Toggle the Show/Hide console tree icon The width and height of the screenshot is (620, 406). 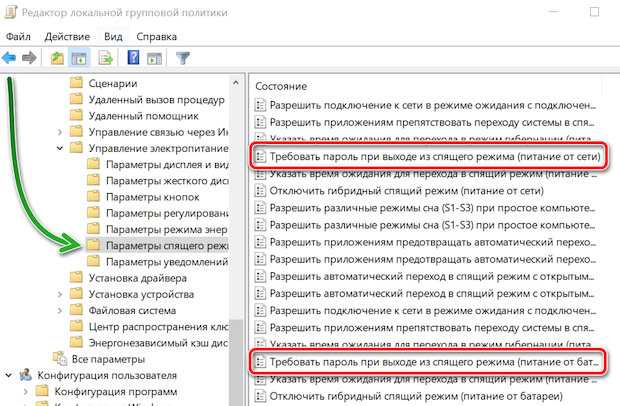(79, 59)
